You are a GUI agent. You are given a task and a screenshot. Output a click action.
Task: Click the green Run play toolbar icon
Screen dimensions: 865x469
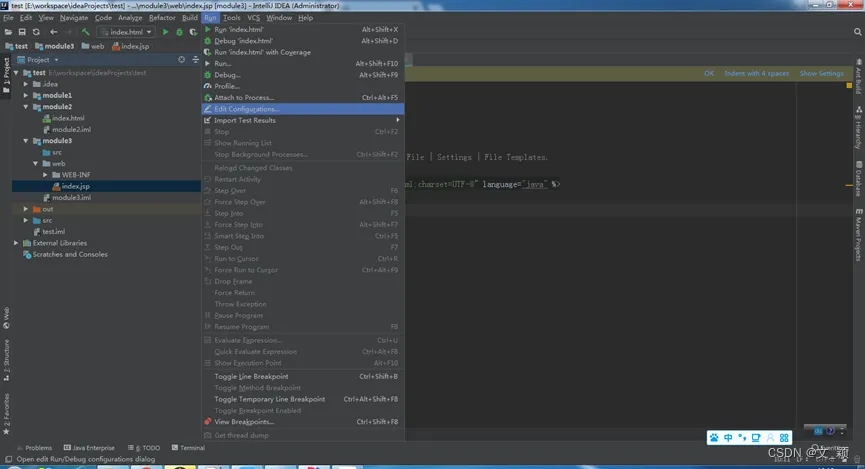click(x=165, y=32)
